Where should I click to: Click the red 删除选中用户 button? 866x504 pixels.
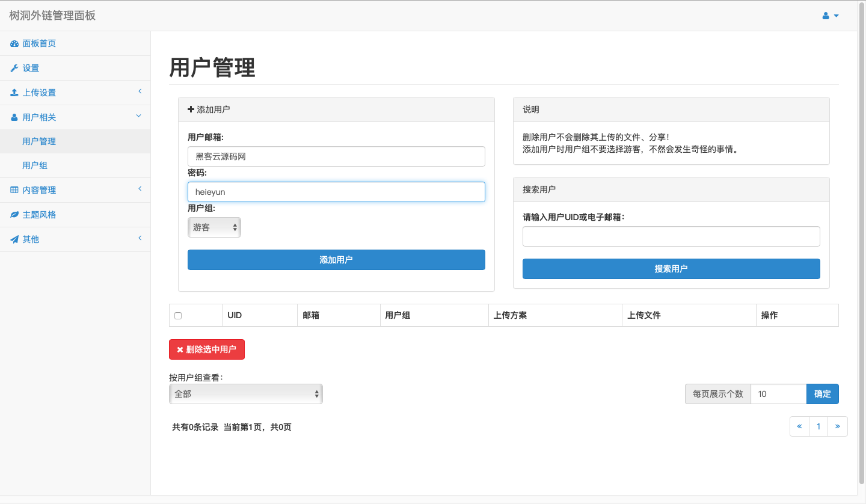coord(207,349)
